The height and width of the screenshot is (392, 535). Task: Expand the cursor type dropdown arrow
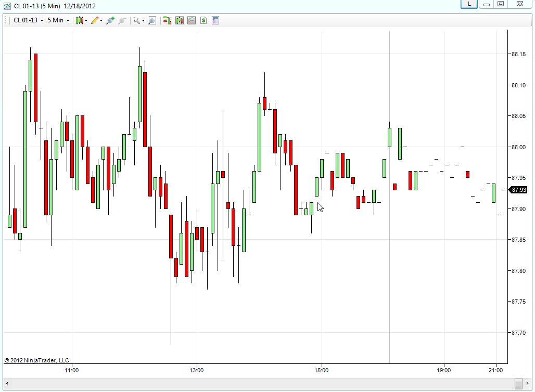point(143,20)
